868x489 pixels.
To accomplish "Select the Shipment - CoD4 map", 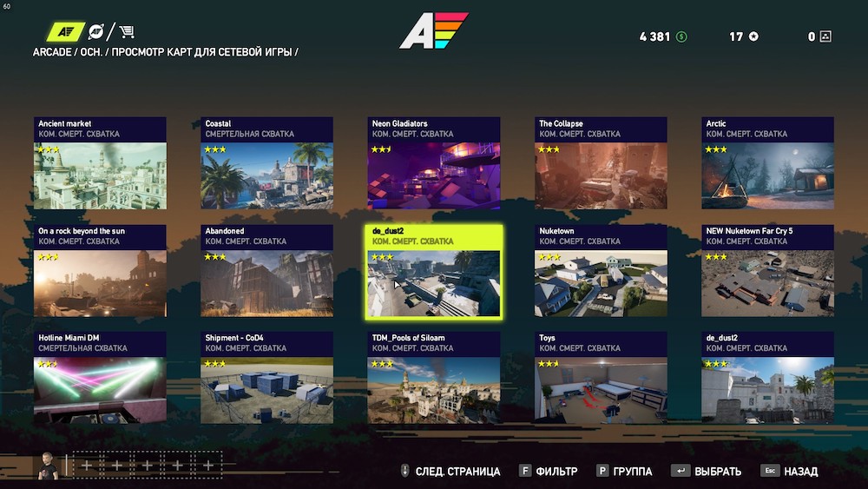I will click(x=266, y=377).
